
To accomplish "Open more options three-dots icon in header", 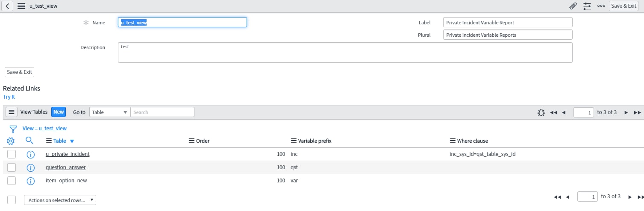I will (601, 6).
